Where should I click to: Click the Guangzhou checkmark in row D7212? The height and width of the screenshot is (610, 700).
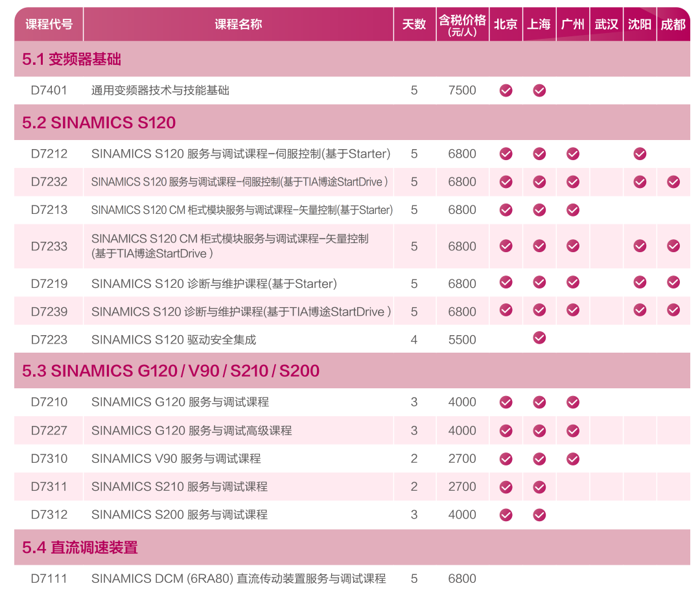pyautogui.click(x=573, y=154)
